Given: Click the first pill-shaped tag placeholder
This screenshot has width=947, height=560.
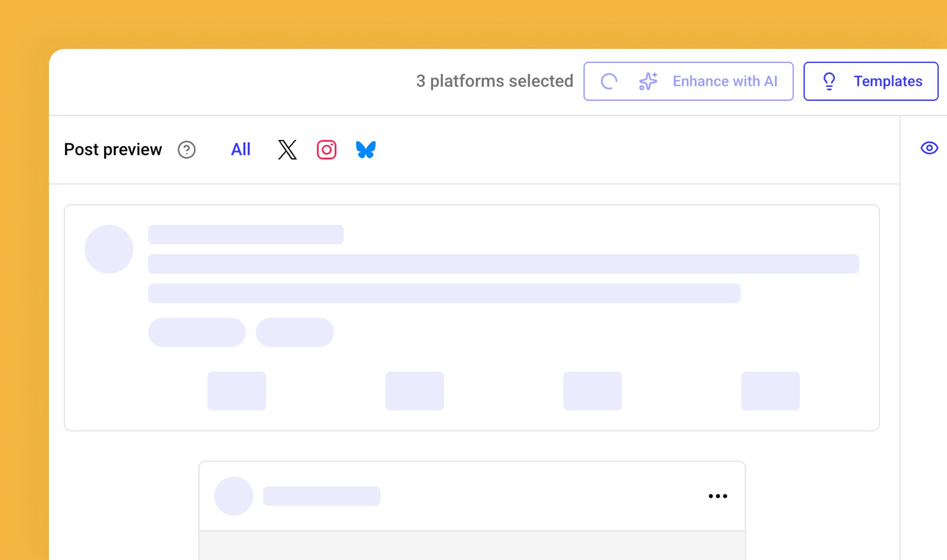Looking at the screenshot, I should pyautogui.click(x=197, y=332).
